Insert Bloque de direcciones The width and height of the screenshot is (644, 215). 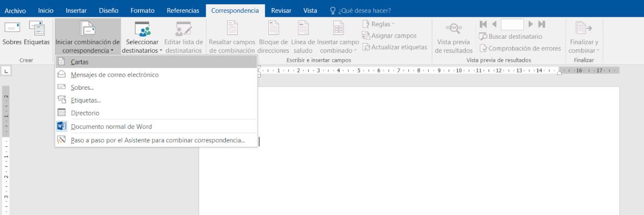pyautogui.click(x=273, y=37)
